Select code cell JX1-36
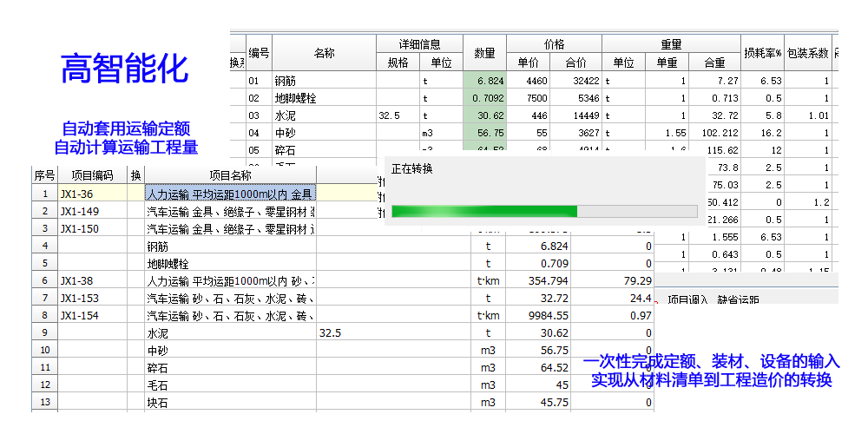 93,194
